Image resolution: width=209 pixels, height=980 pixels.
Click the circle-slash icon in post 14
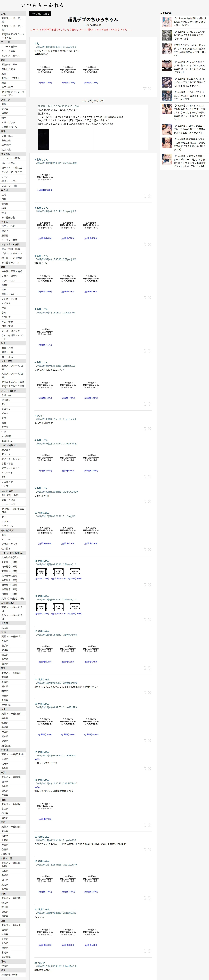point(149,692)
